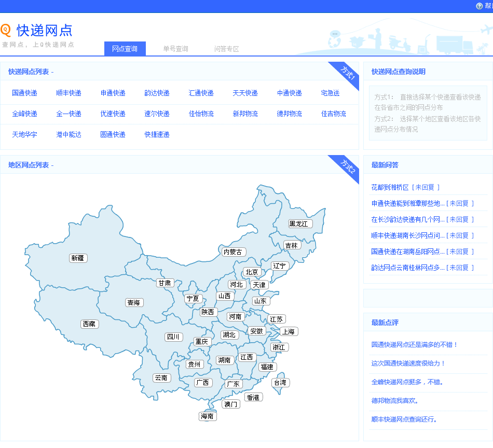The width and height of the screenshot is (493, 448).
Task: Click the 山东 map label
Action: pos(261,301)
